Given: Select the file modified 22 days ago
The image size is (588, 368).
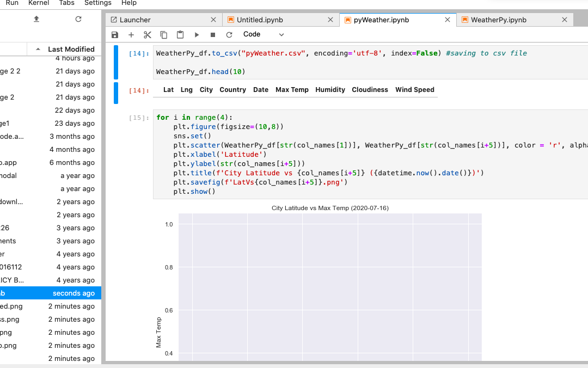Looking at the screenshot, I should [51, 111].
